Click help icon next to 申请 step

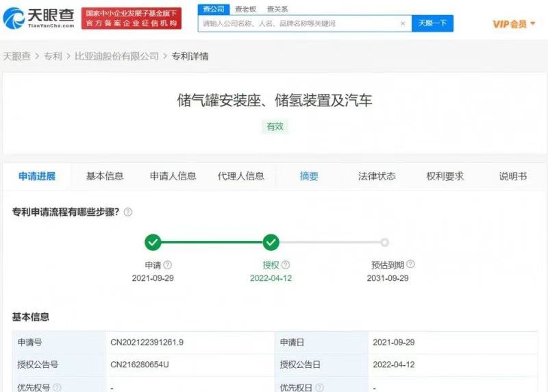pyautogui.click(x=168, y=265)
